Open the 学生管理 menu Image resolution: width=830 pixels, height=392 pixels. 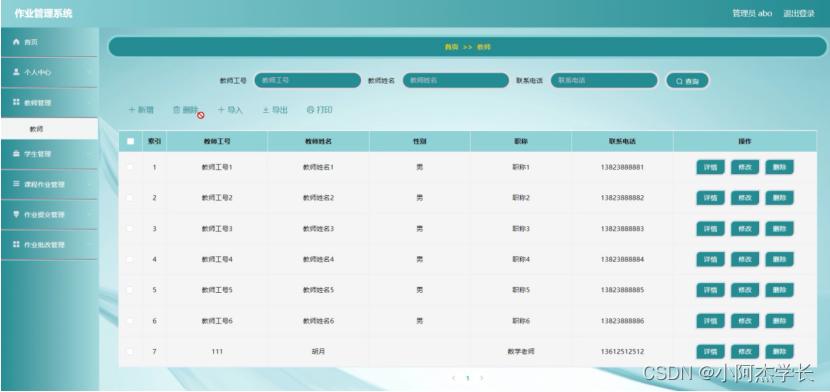click(49, 153)
